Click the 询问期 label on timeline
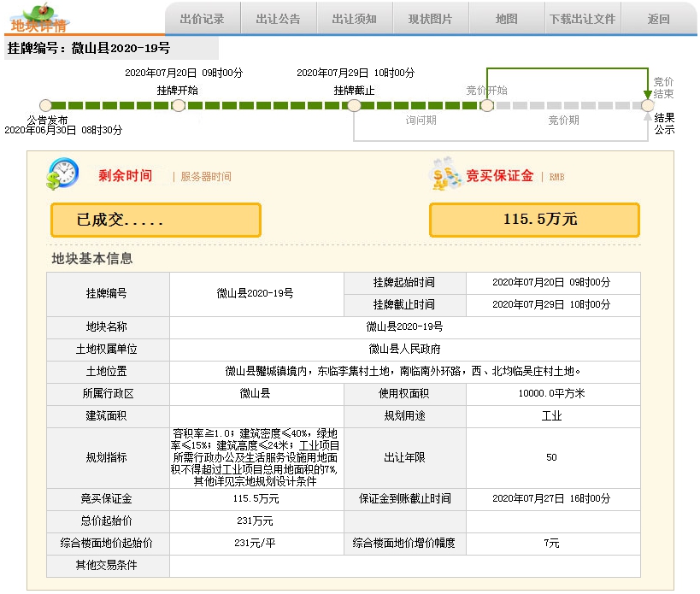Viewport: 700px width, 594px height. [421, 120]
